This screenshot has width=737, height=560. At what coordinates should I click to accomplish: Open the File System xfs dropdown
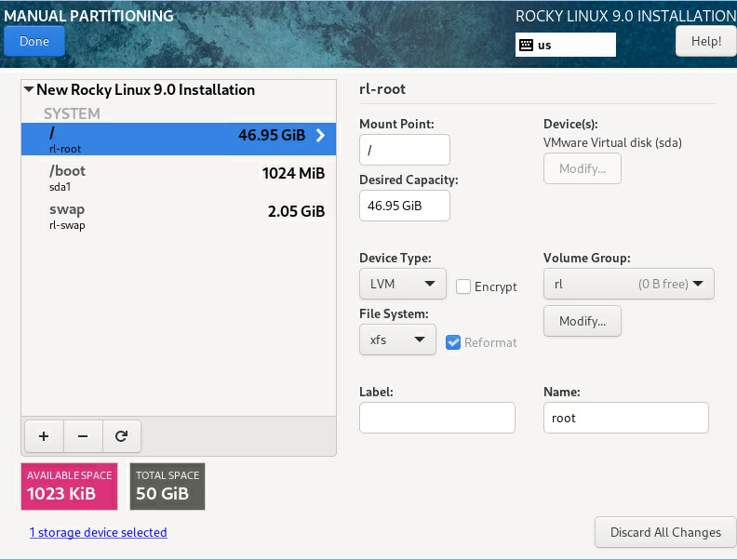397,340
